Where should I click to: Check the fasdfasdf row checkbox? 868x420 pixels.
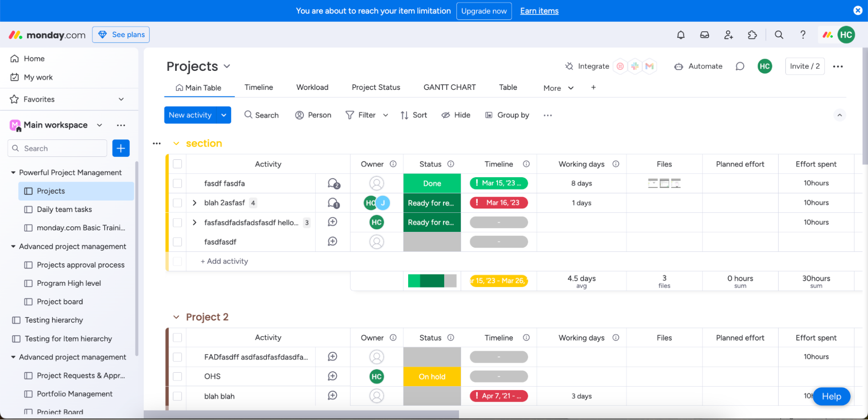point(177,241)
